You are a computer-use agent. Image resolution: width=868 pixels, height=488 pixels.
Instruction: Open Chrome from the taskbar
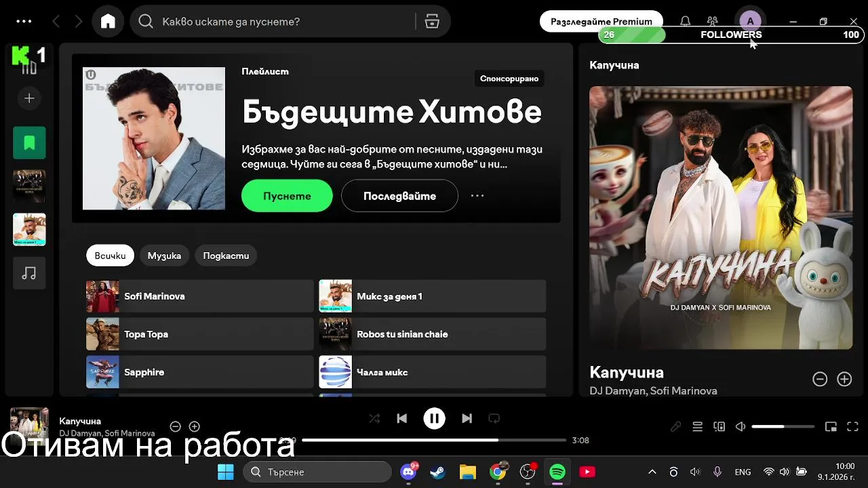(498, 472)
